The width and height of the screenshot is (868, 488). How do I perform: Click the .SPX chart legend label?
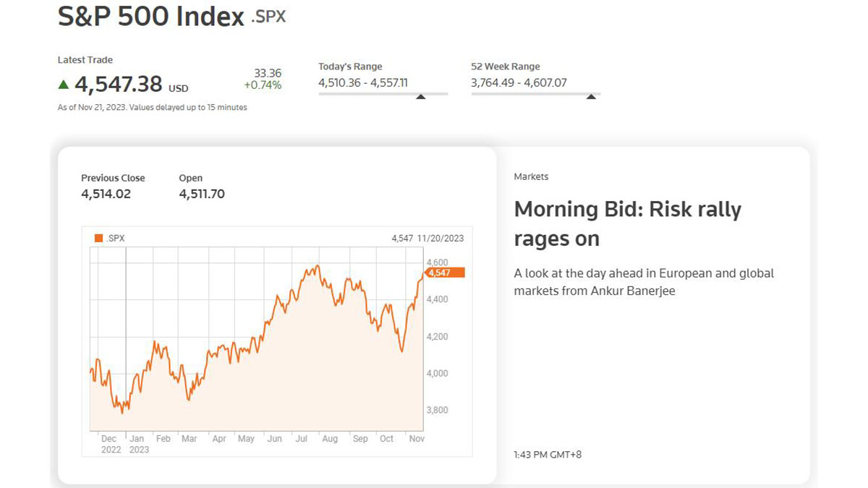point(116,238)
